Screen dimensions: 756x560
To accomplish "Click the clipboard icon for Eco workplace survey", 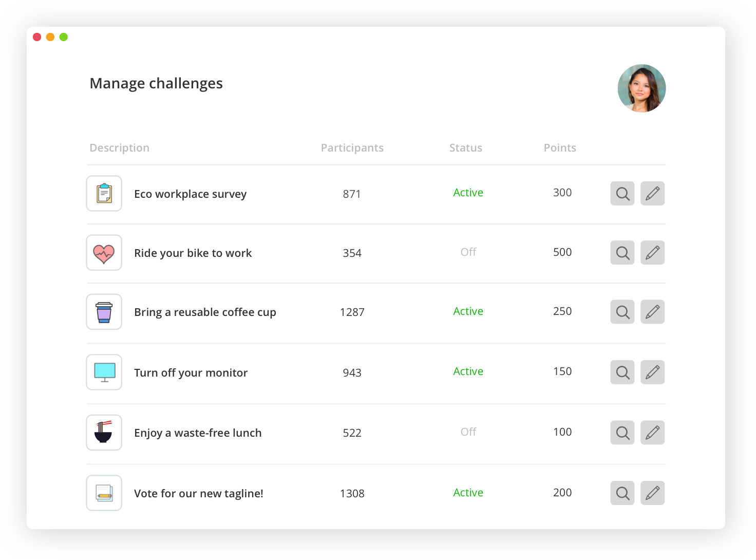I will click(x=104, y=194).
